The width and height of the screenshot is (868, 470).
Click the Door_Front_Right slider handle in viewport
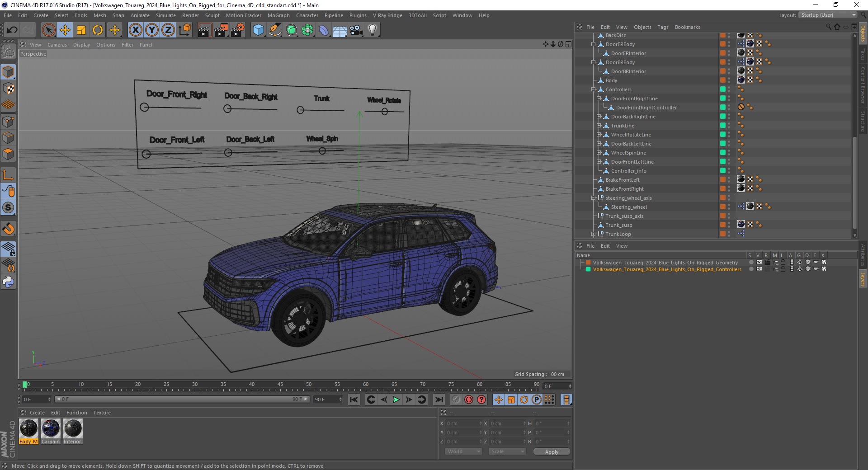click(x=144, y=107)
